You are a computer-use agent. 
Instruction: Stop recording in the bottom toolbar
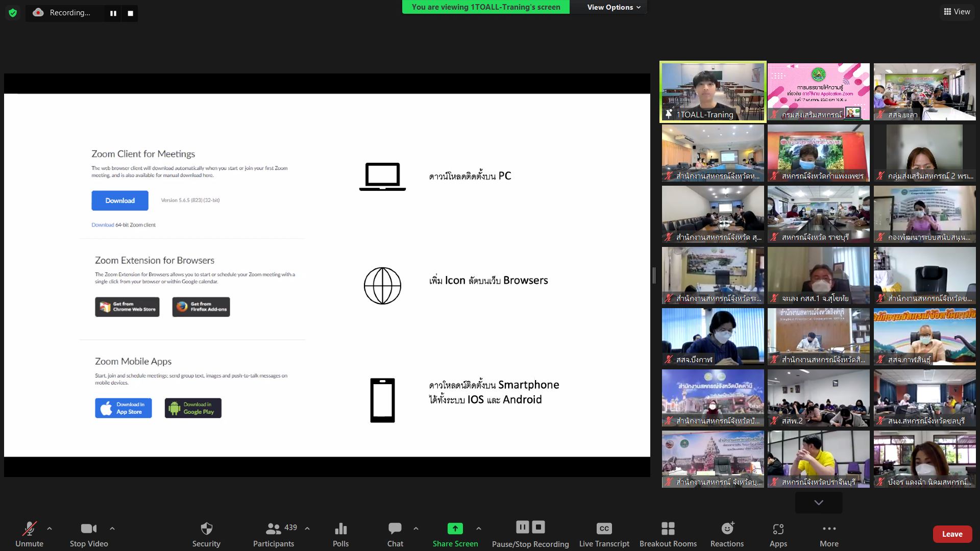coord(538,527)
